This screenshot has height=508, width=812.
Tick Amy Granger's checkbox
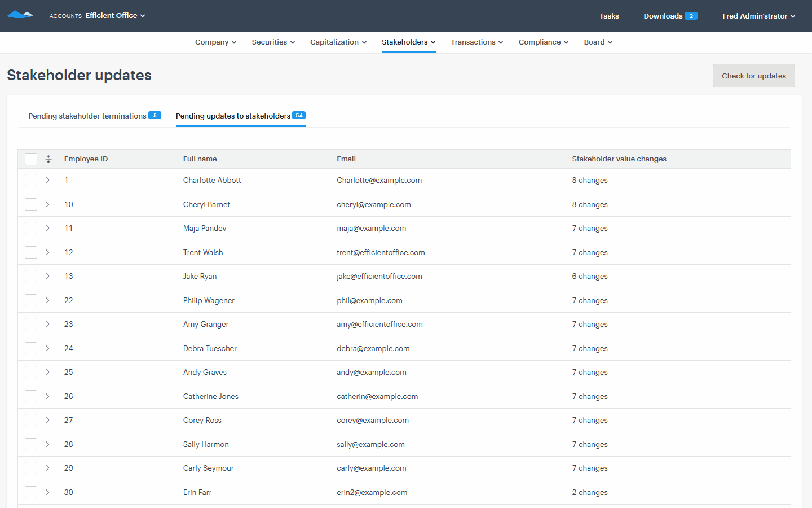[x=31, y=324]
